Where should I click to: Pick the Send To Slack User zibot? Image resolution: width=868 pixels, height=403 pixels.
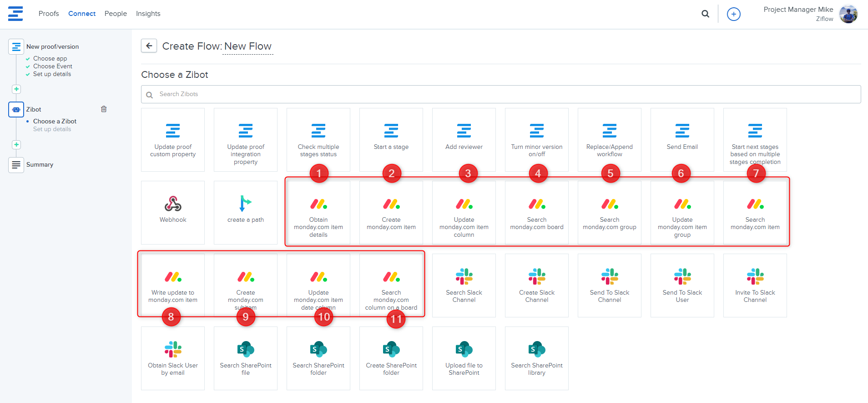point(682,285)
